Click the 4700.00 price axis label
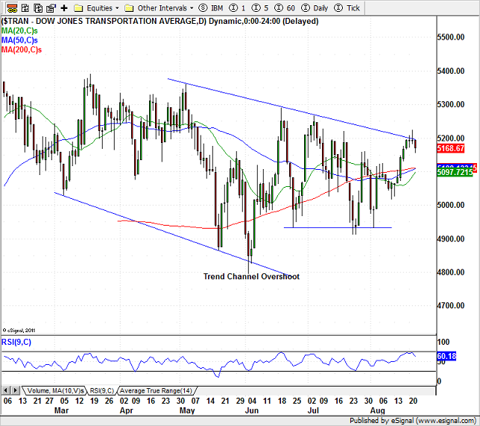The height and width of the screenshot is (426, 480). (451, 305)
